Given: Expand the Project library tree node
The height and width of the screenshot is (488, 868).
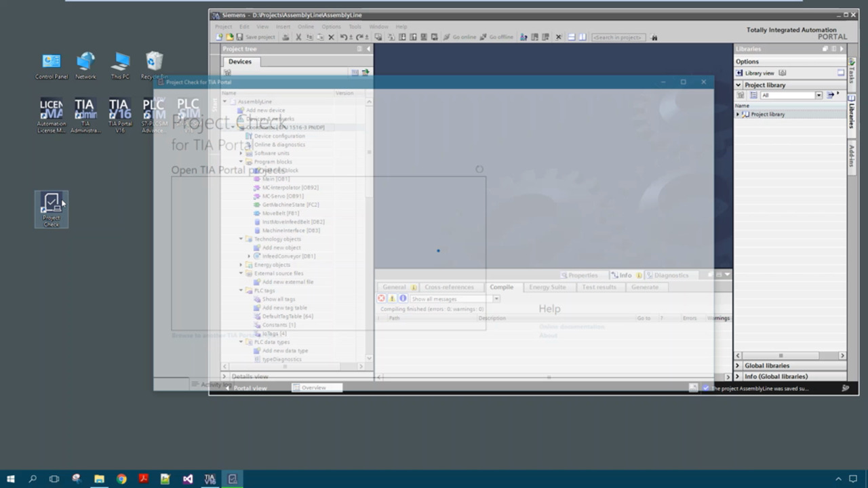Looking at the screenshot, I should click(738, 115).
